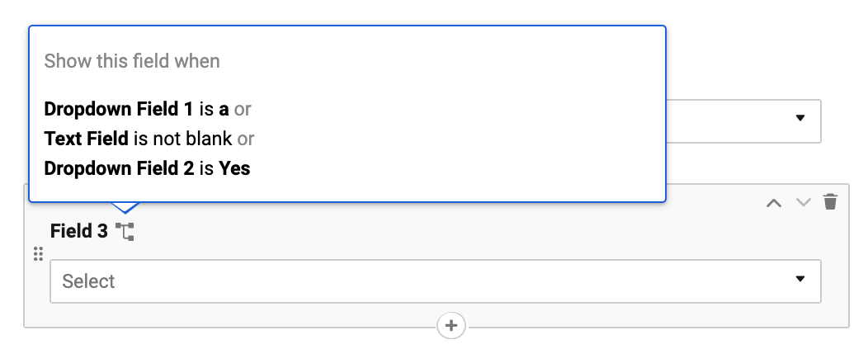Viewport: 868px width, 363px height.
Task: Move Field 3 up with the chevron
Action: click(x=774, y=203)
